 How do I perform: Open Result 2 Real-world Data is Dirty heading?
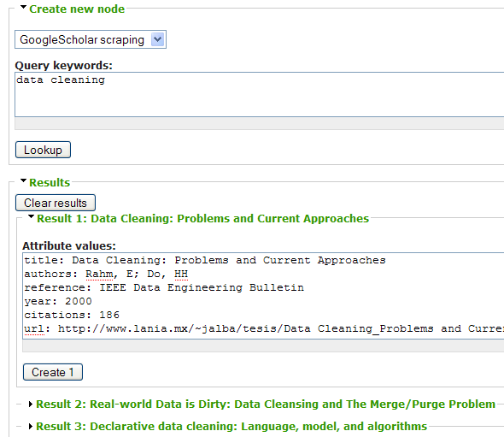266,405
